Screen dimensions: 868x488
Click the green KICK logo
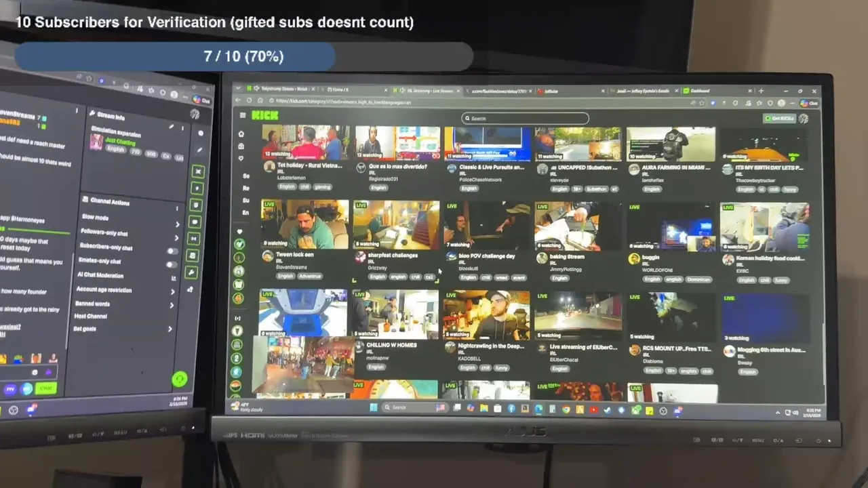point(264,115)
